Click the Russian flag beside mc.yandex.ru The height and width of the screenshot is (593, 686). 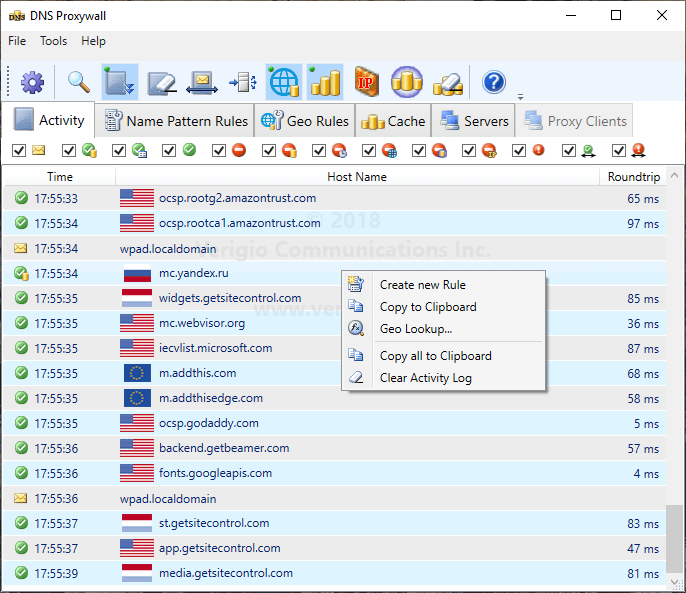(137, 274)
